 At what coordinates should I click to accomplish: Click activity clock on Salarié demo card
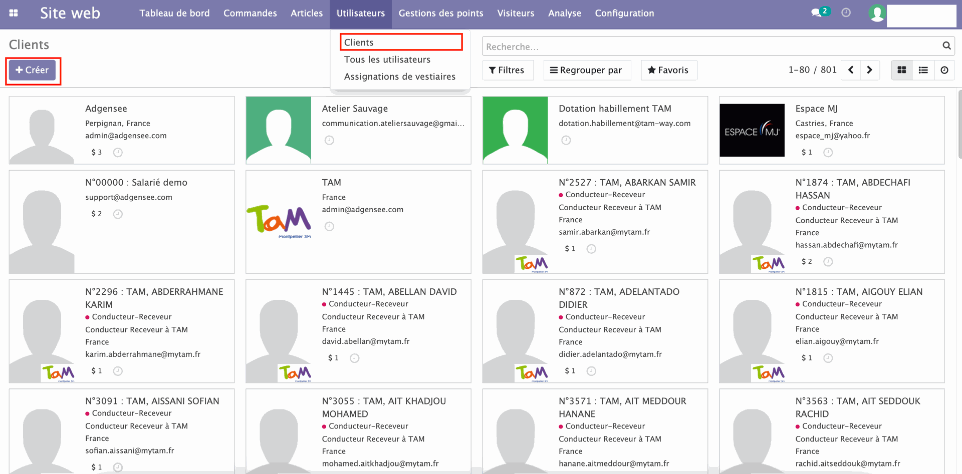118,214
